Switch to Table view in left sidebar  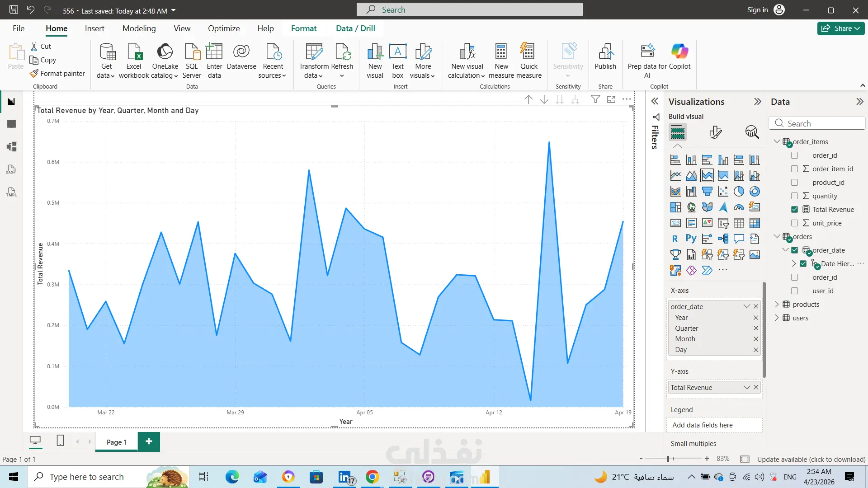pyautogui.click(x=12, y=124)
